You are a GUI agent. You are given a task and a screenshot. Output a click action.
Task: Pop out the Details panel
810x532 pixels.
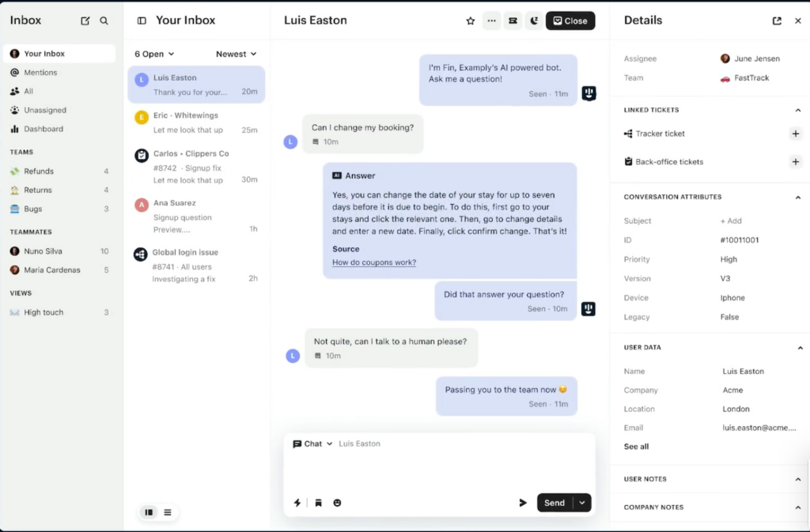[777, 21]
